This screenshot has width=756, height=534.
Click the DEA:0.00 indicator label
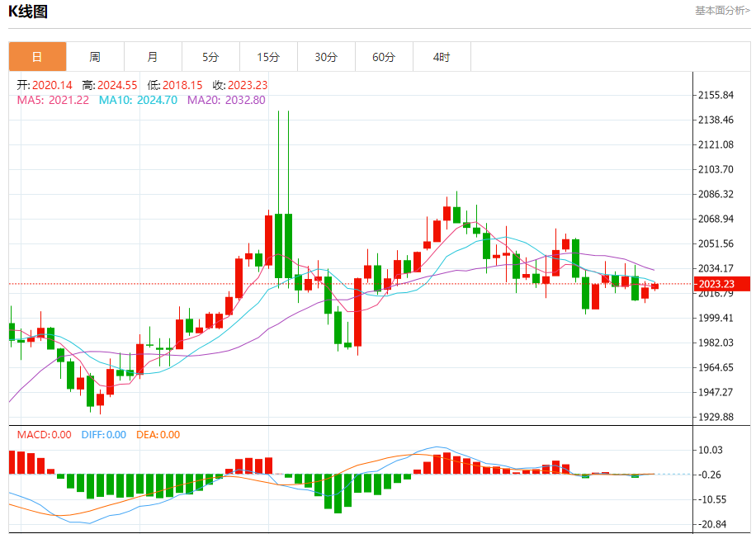tap(158, 435)
